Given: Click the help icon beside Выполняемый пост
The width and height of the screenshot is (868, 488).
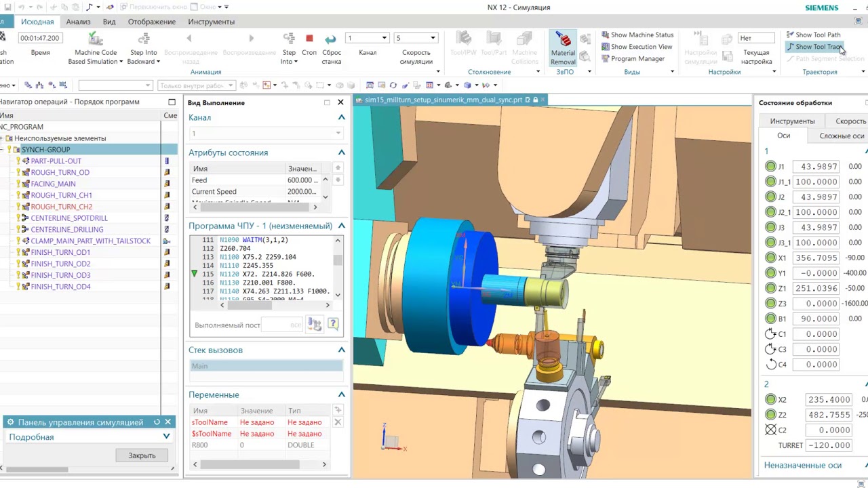Looking at the screenshot, I should click(333, 324).
